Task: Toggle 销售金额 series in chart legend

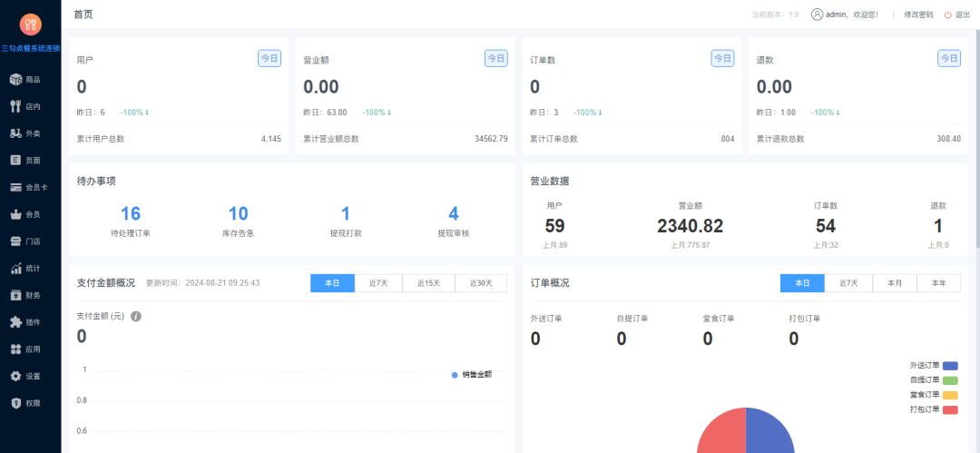Action: (x=471, y=374)
